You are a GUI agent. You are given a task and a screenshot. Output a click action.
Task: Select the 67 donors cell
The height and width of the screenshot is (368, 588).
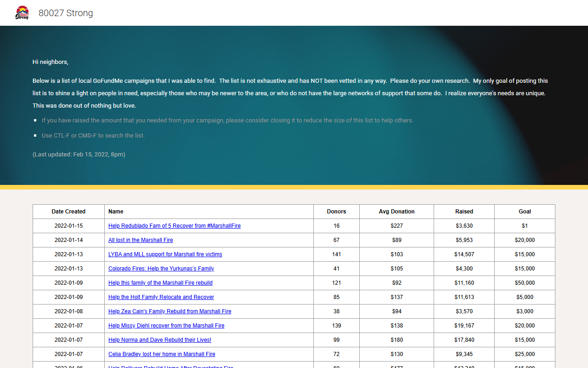click(336, 240)
